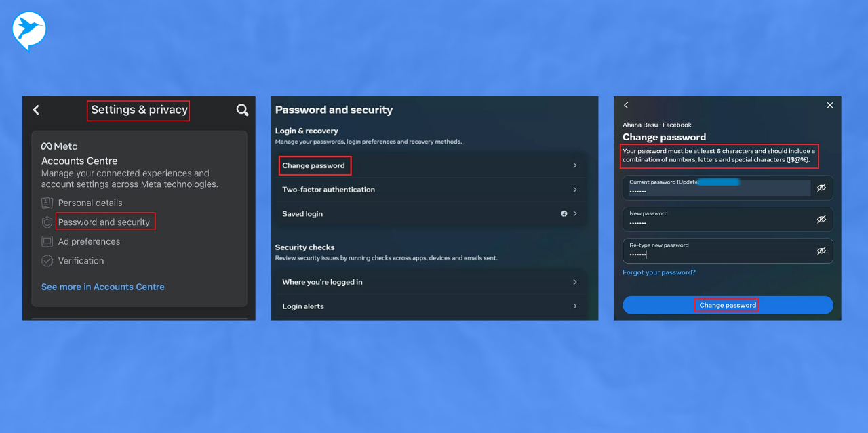Viewport: 868px width, 433px height.
Task: Open Change password menu item
Action: click(314, 165)
